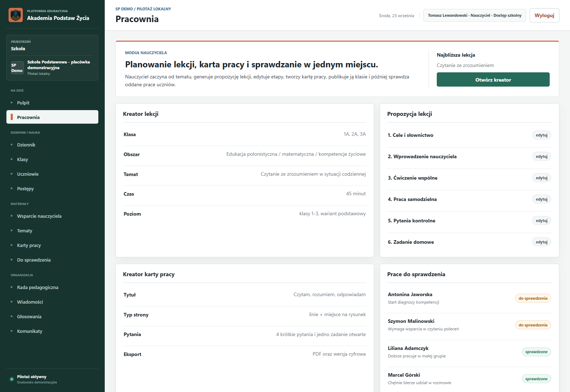
Task: Click the SP Demo school badge
Action: point(17,68)
